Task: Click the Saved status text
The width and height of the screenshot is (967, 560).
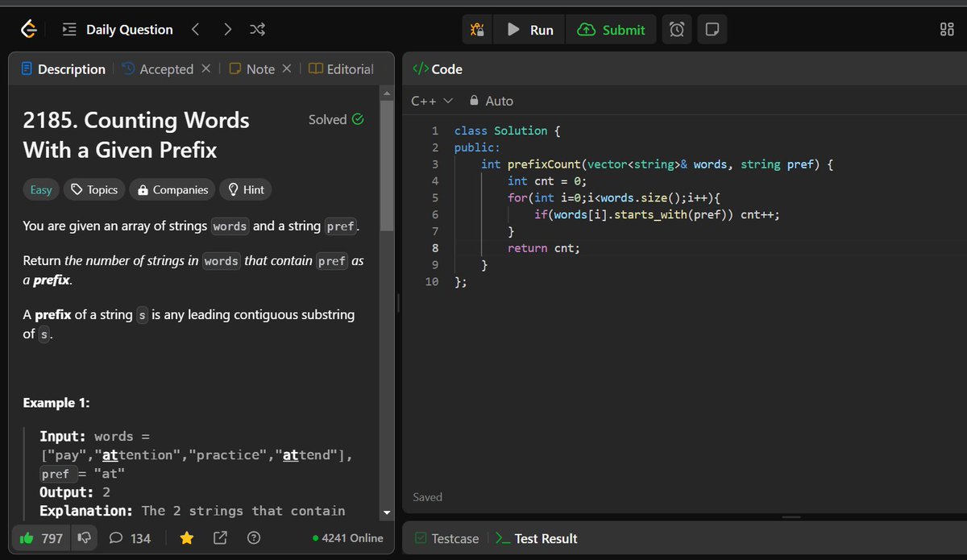Action: point(427,497)
